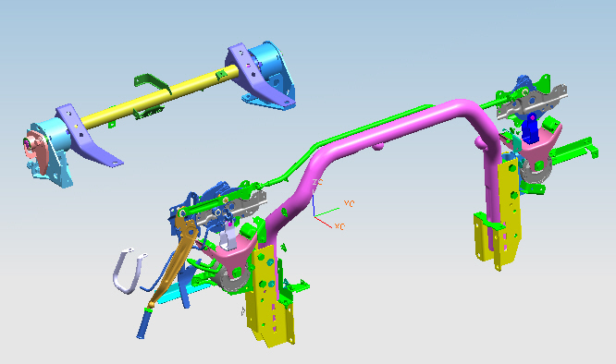This screenshot has height=364, width=616.
Task: Click the YC axis label
Action: tap(349, 203)
